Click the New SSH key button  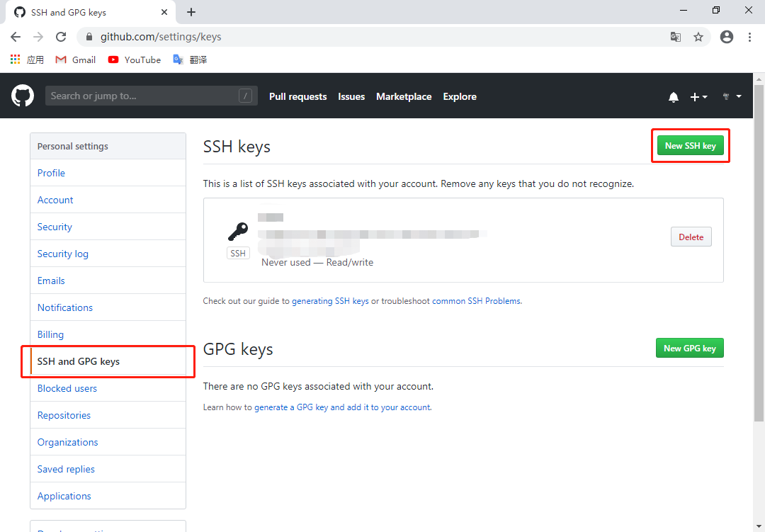point(690,146)
